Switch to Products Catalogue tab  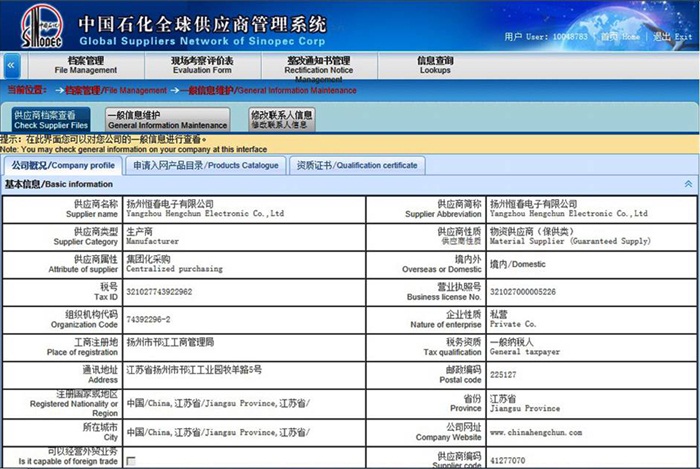(205, 166)
